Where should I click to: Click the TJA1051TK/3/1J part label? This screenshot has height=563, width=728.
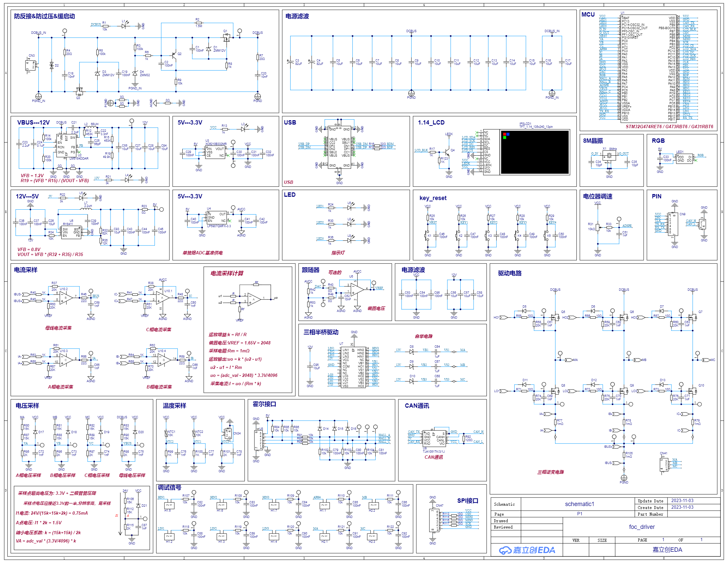[433, 452]
